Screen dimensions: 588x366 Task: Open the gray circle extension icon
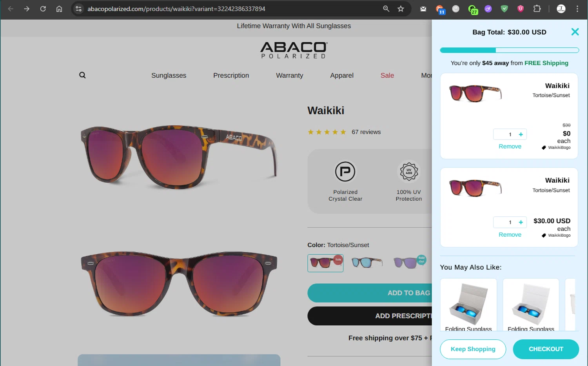456,9
